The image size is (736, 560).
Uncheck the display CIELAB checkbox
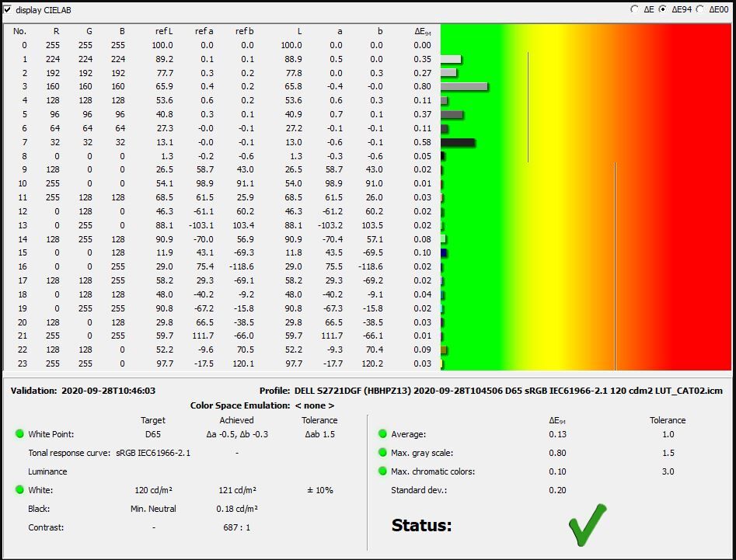coord(8,9)
